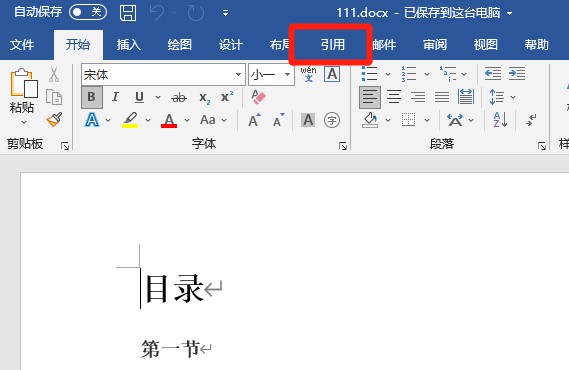Expand the 宋体 font name dropdown arrow
The width and height of the screenshot is (569, 370).
point(238,75)
